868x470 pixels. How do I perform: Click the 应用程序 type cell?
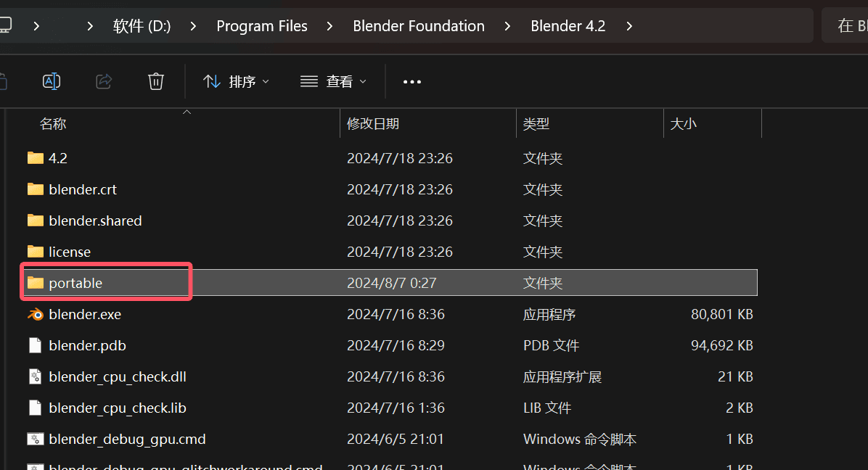pos(549,314)
